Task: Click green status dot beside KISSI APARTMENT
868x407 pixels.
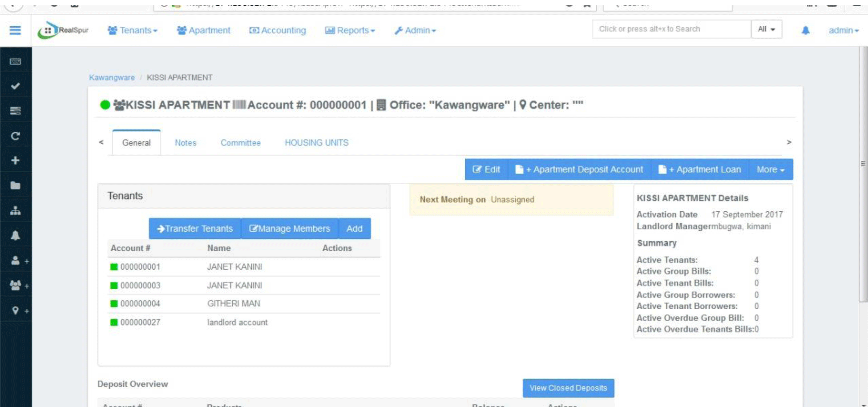Action: coord(105,105)
